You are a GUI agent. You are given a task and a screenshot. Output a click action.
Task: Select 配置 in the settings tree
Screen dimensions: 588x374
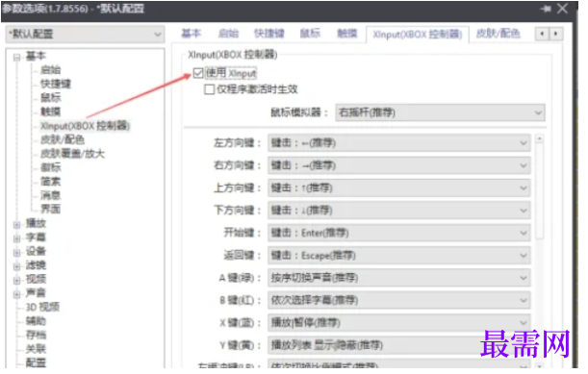pyautogui.click(x=36, y=362)
